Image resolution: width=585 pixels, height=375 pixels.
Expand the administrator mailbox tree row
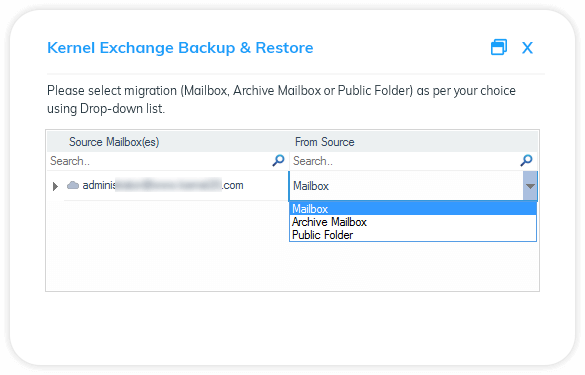[x=55, y=186]
